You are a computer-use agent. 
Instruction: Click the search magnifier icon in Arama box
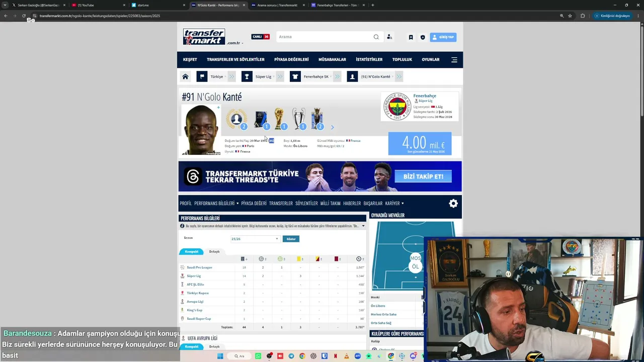click(x=376, y=37)
